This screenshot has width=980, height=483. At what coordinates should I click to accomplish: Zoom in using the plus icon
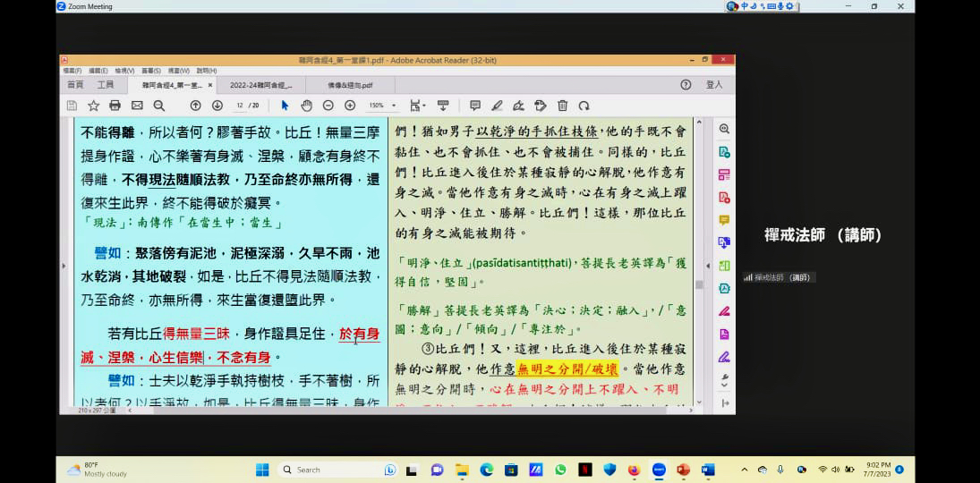[x=350, y=106]
